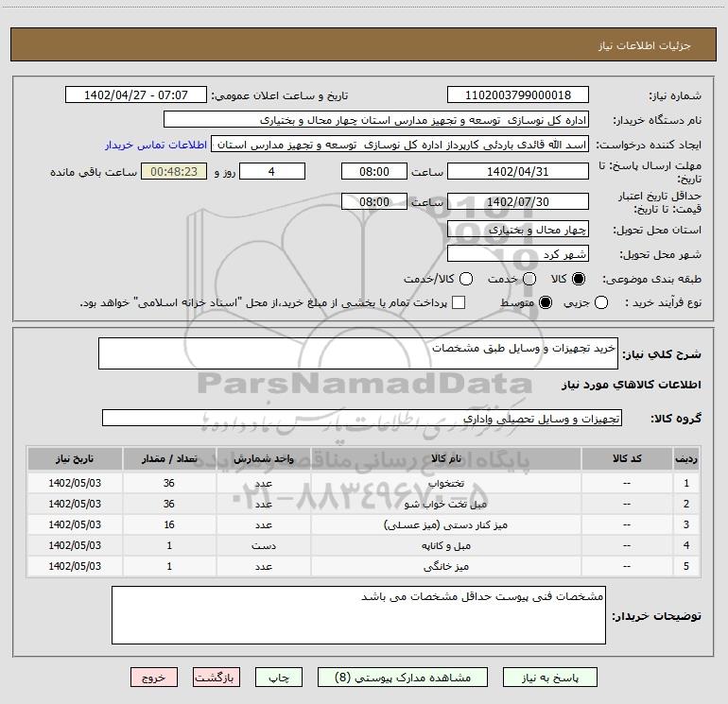Click quantity 16 in the میز عسلی row
Screen dimensions: 728x704
169,524
